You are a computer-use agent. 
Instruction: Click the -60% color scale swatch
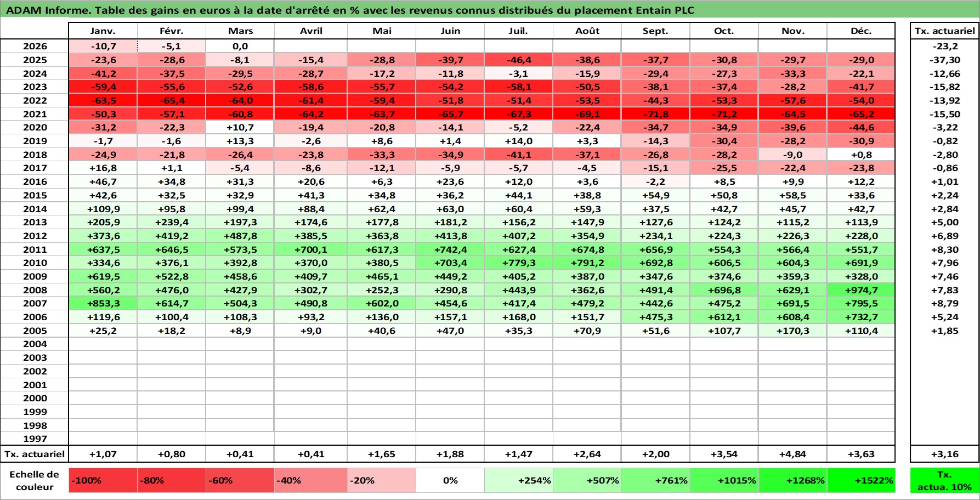[x=240, y=480]
